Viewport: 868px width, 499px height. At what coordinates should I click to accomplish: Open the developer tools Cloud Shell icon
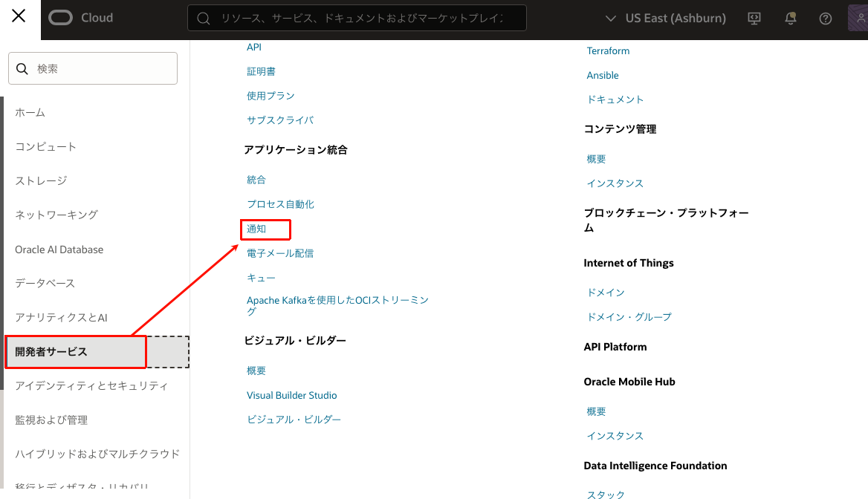[754, 19]
